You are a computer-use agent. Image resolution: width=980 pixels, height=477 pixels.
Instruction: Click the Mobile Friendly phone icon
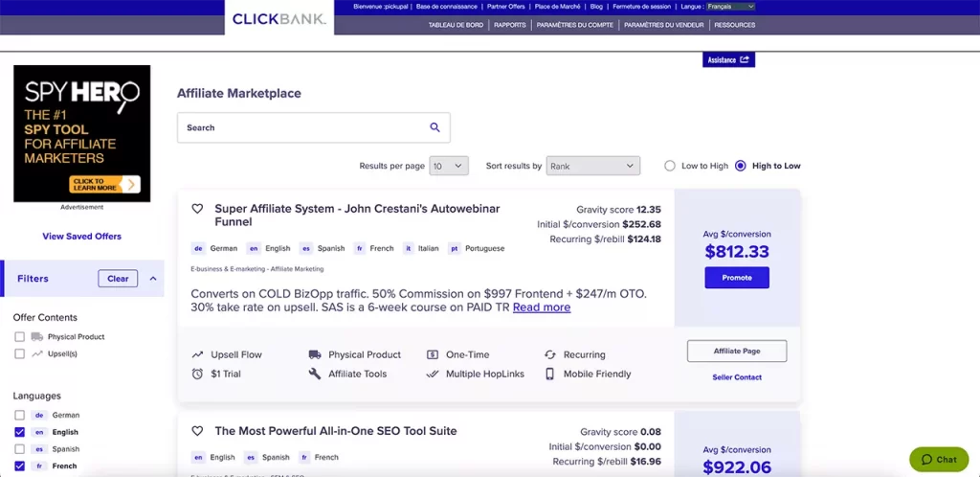[550, 374]
